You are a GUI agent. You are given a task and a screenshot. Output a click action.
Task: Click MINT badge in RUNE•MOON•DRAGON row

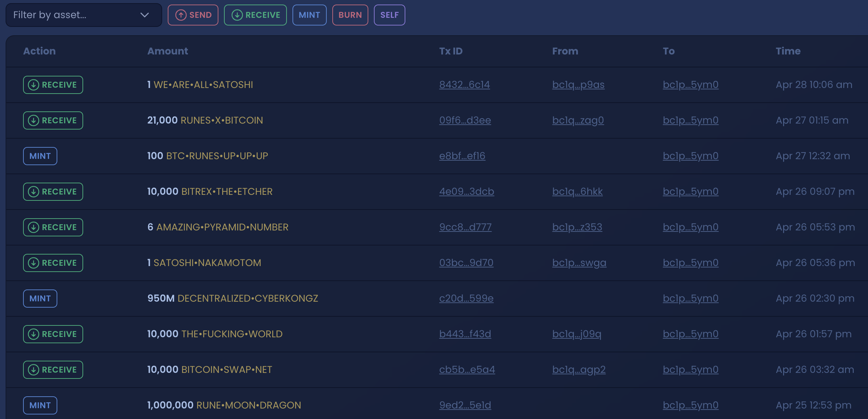(x=40, y=405)
